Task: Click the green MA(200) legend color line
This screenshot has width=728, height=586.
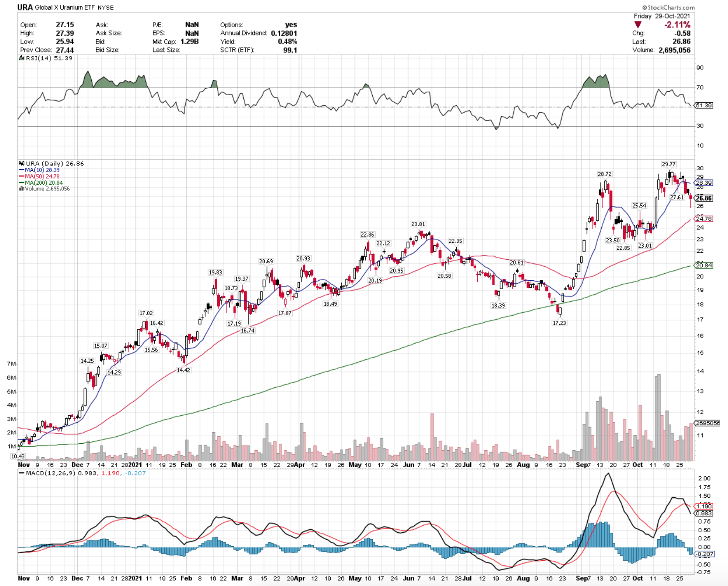Action: point(21,183)
